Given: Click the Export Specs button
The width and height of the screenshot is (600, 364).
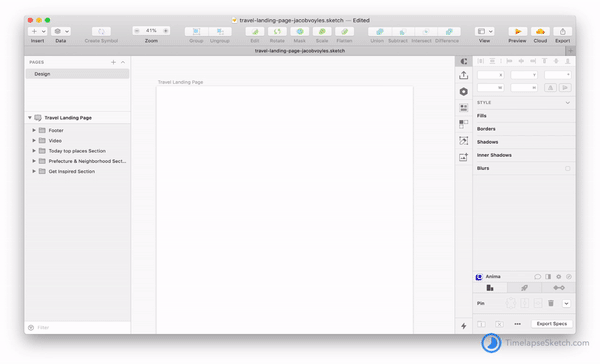Looking at the screenshot, I should click(552, 324).
